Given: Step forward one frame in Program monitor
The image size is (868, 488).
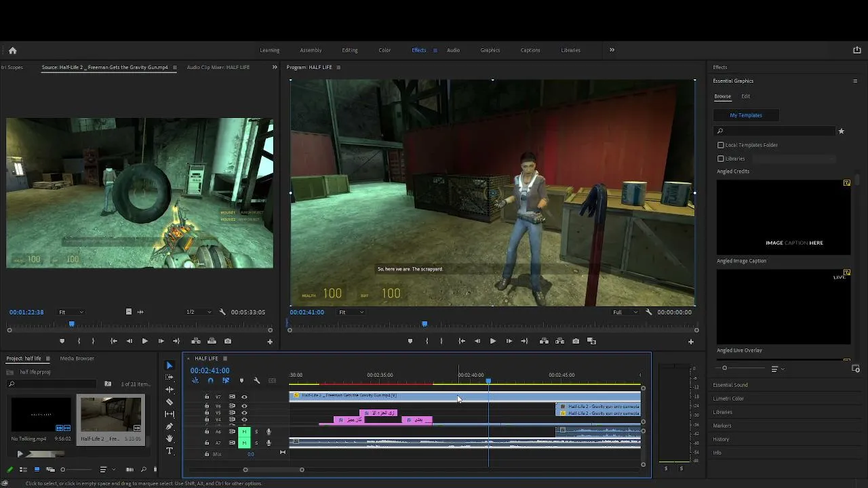Looking at the screenshot, I should coord(509,342).
